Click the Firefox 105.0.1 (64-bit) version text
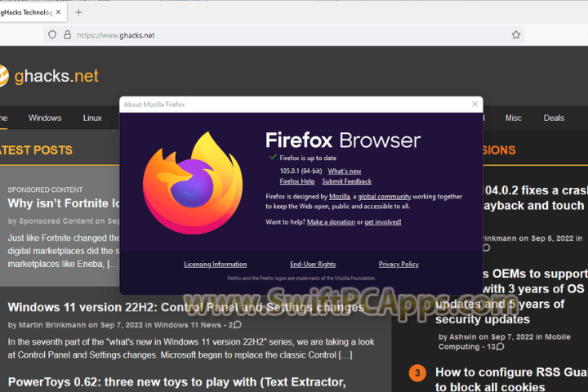 301,171
